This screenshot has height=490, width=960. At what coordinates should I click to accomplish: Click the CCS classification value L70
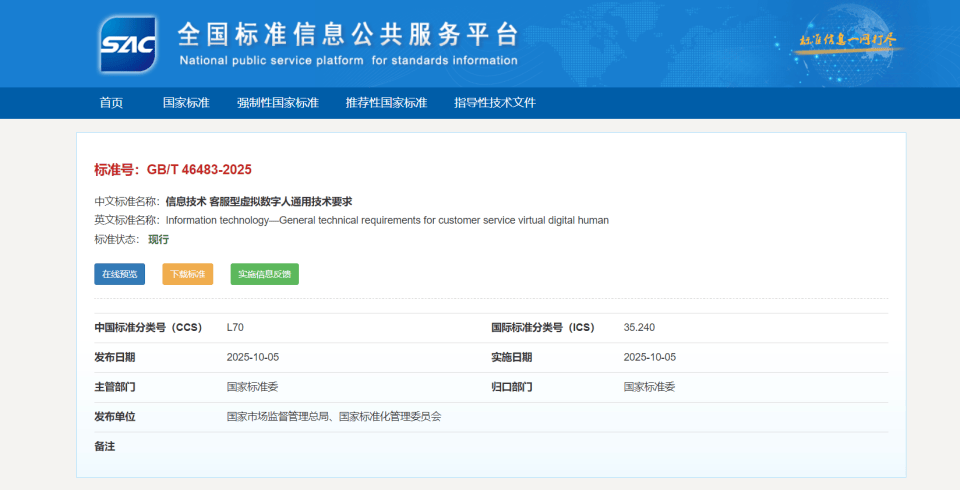tap(235, 328)
